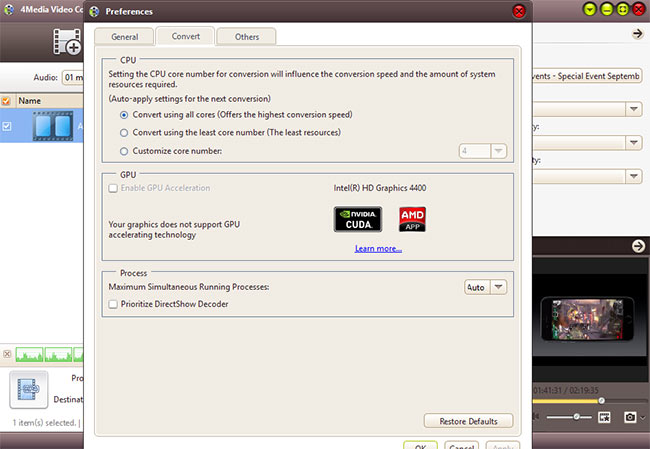
Task: Select Convert using all cores option
Action: pos(124,115)
